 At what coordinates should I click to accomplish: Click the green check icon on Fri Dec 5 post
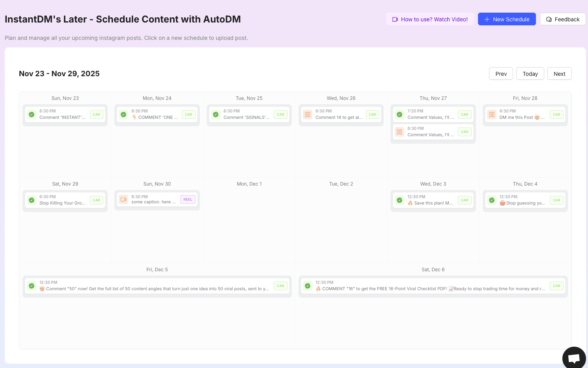(32, 285)
